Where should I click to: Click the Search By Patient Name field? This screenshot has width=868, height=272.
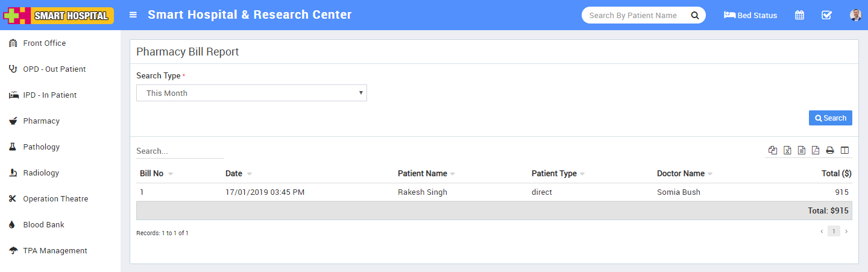pos(633,15)
